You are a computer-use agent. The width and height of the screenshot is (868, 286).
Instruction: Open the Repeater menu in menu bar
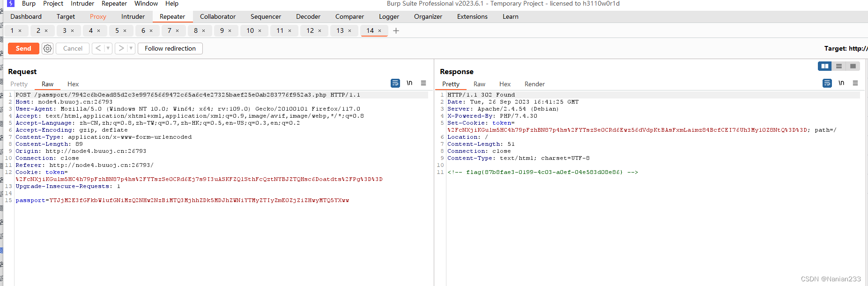tap(114, 3)
